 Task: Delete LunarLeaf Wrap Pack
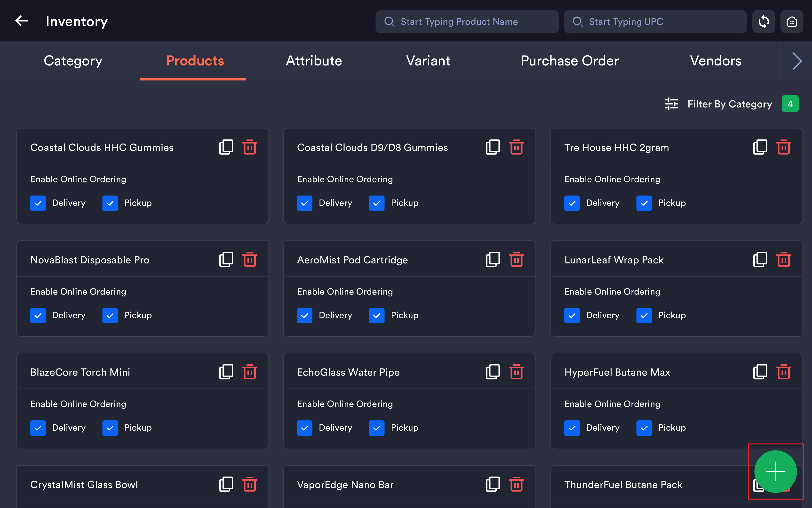pyautogui.click(x=783, y=259)
